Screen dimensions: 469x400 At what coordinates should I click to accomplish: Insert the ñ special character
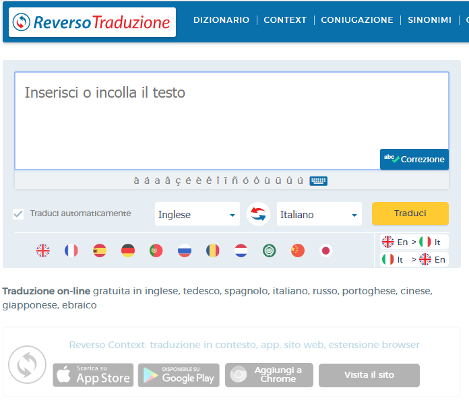(235, 180)
